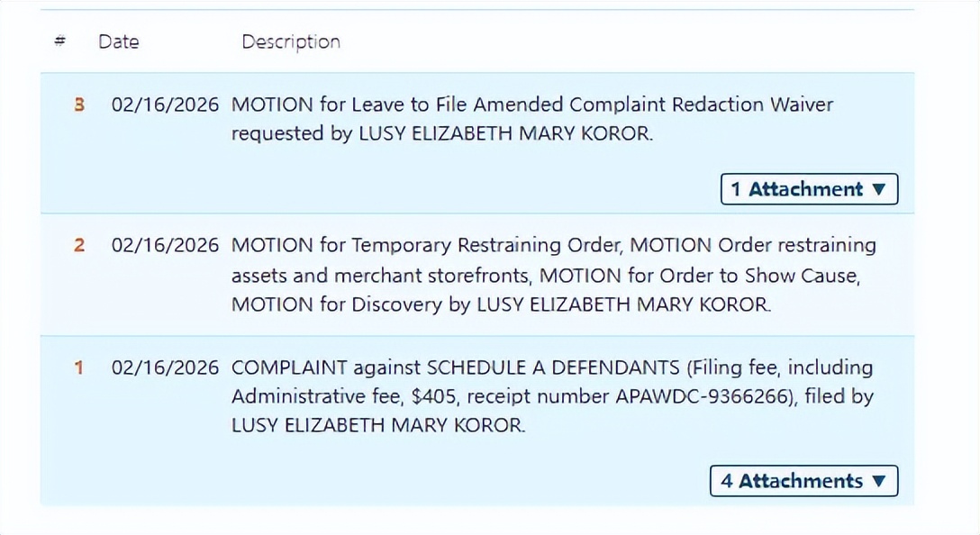Click the Description column header
Viewport: 980px width, 535px height.
pos(291,41)
